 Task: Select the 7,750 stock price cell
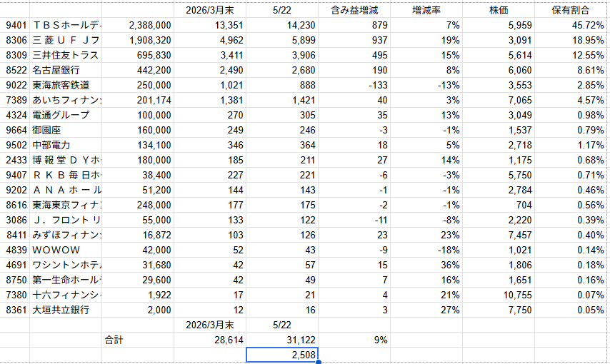click(499, 310)
